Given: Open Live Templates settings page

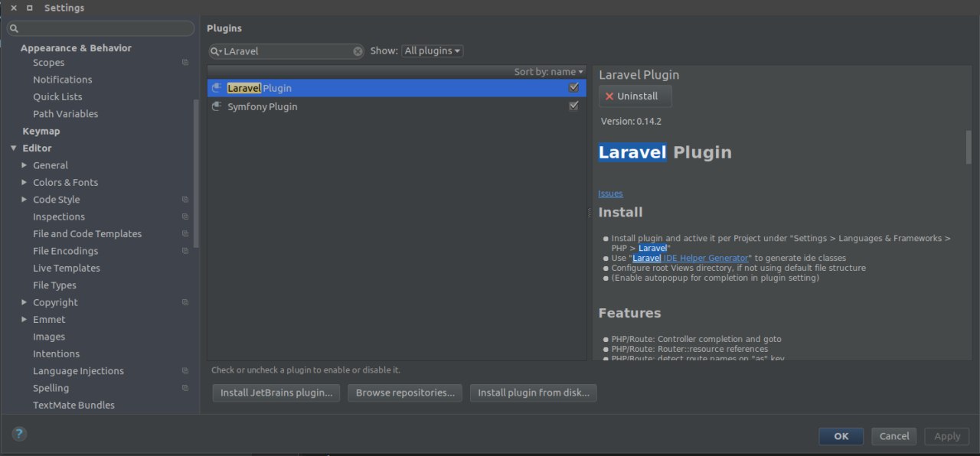Looking at the screenshot, I should pyautogui.click(x=67, y=268).
